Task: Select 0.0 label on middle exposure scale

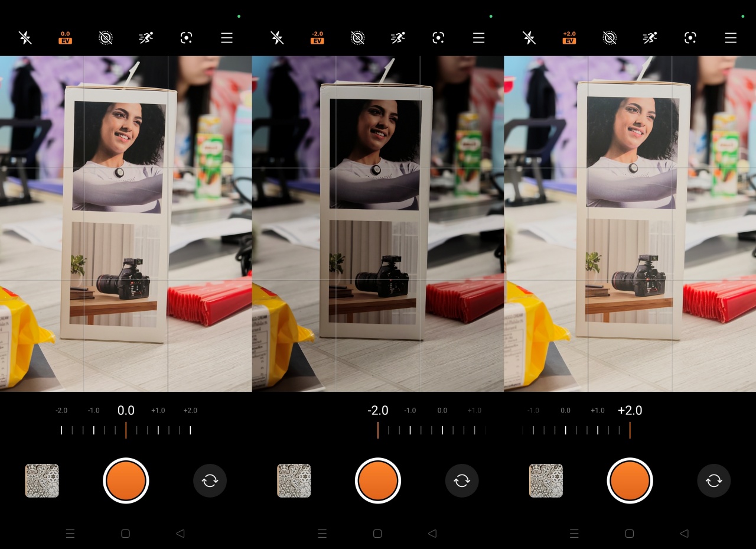Action: coord(442,411)
